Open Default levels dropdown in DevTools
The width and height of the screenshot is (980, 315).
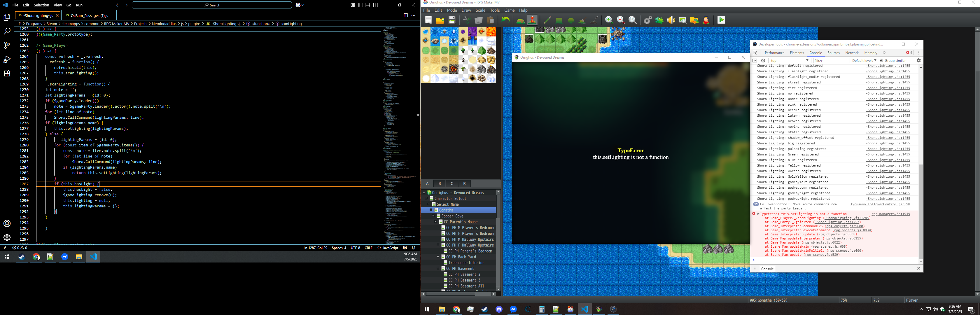click(864, 60)
